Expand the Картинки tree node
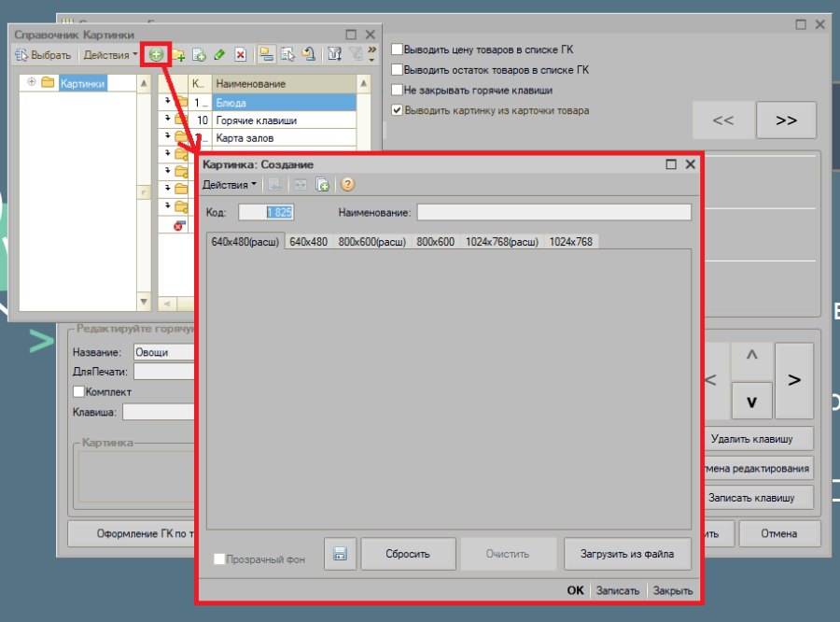This screenshot has width=840, height=622. 32,82
